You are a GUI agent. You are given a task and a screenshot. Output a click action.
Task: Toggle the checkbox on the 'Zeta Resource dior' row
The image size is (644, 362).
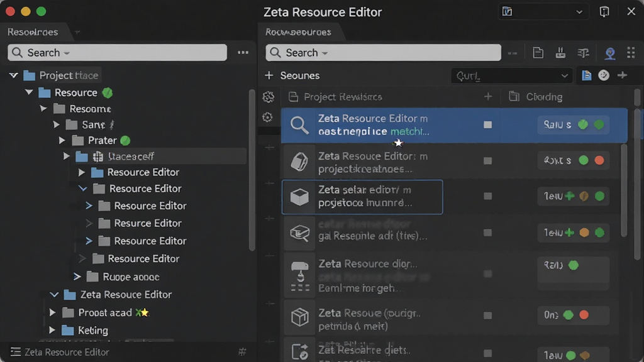click(487, 274)
